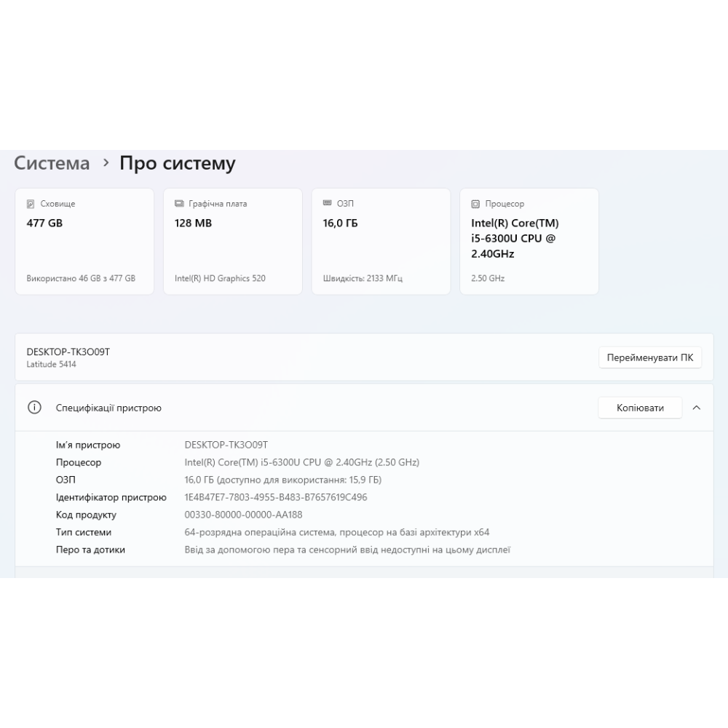The width and height of the screenshot is (728, 728).
Task: Click the Ідентифікатор пристрою value
Action: pyautogui.click(x=276, y=497)
